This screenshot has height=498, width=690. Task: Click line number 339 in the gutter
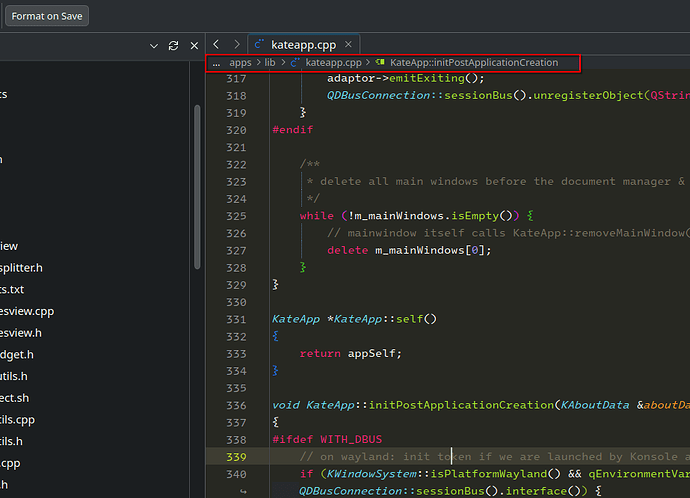pos(236,457)
